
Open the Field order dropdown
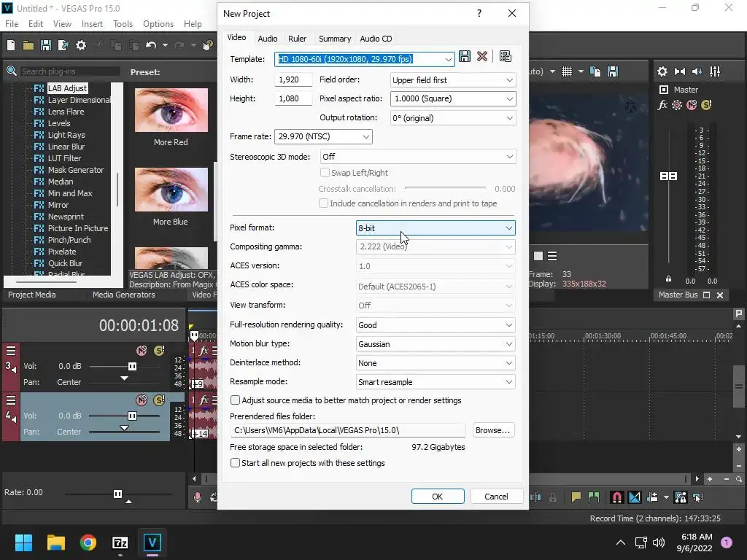(452, 80)
